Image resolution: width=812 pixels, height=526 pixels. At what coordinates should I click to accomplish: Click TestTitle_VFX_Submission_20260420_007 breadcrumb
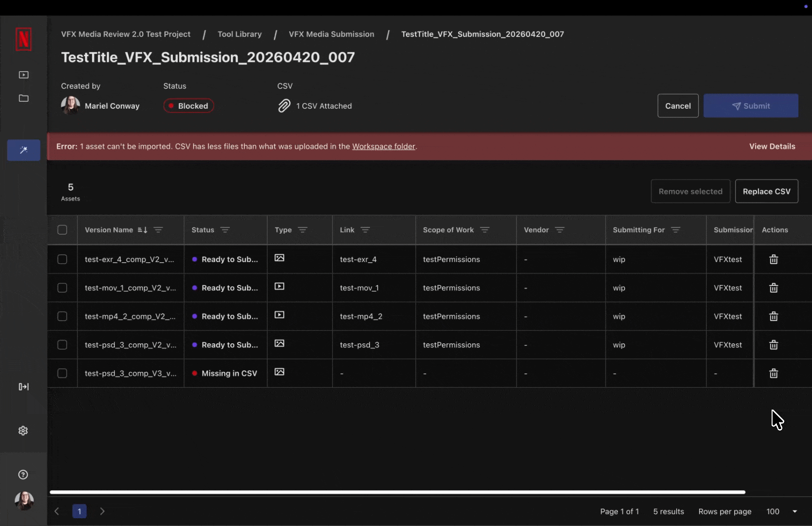[482, 34]
